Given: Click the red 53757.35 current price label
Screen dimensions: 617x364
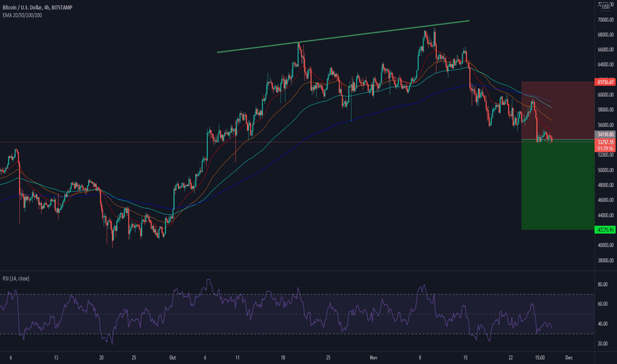Looking at the screenshot, I should [x=605, y=142].
